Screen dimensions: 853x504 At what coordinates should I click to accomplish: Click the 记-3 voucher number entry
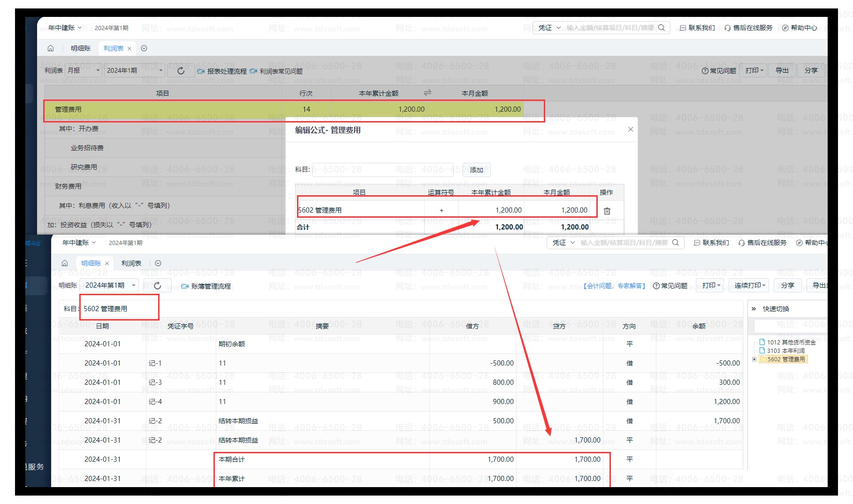155,382
